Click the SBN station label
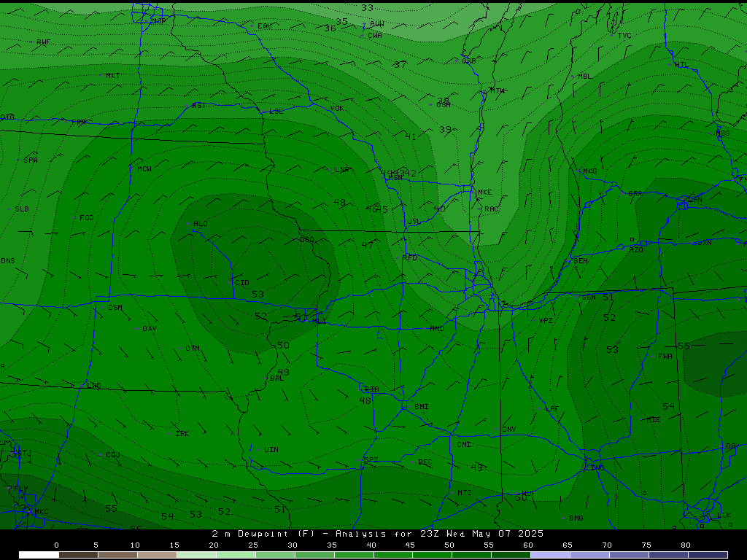This screenshot has width=747, height=560. (x=589, y=297)
